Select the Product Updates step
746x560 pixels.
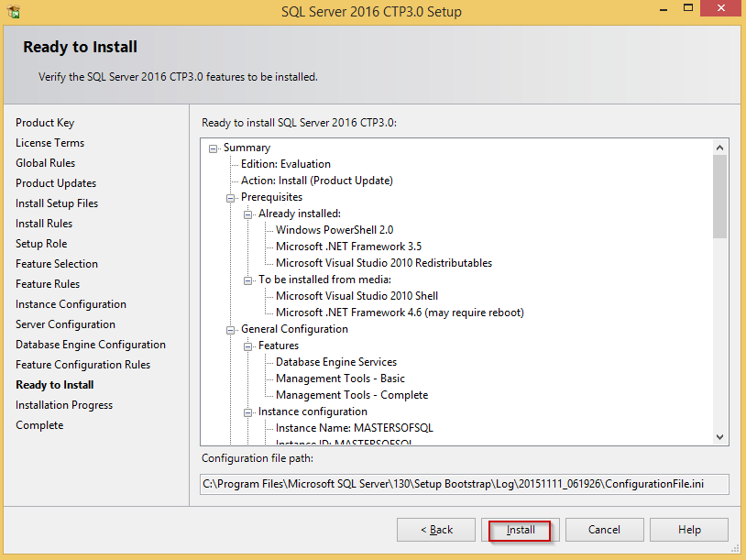click(56, 183)
